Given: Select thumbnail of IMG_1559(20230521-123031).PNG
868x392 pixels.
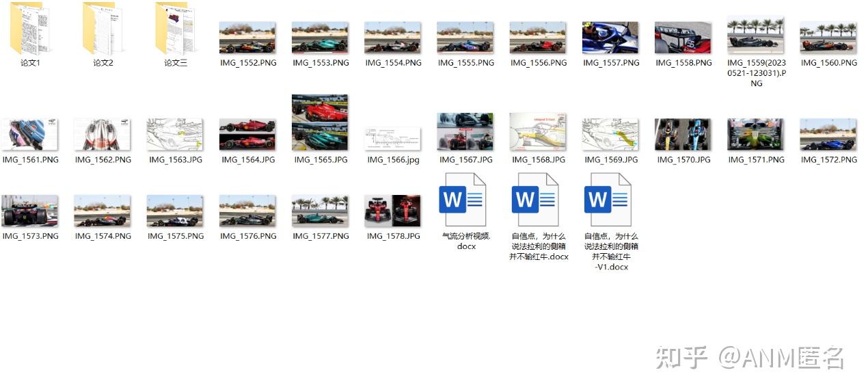Looking at the screenshot, I should pos(755,35).
